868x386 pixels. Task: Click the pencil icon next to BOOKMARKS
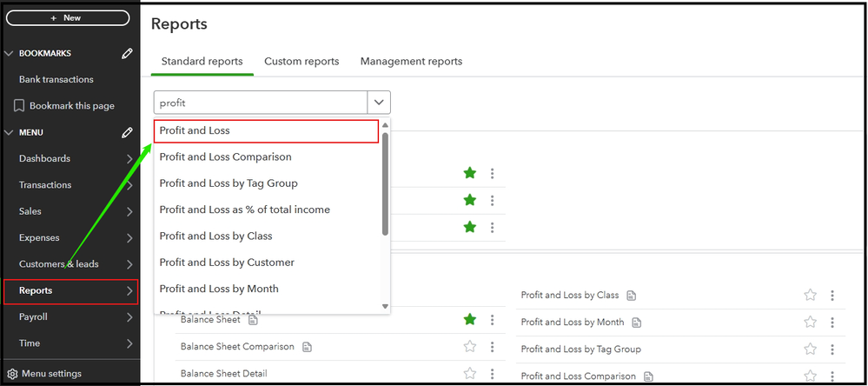click(128, 53)
